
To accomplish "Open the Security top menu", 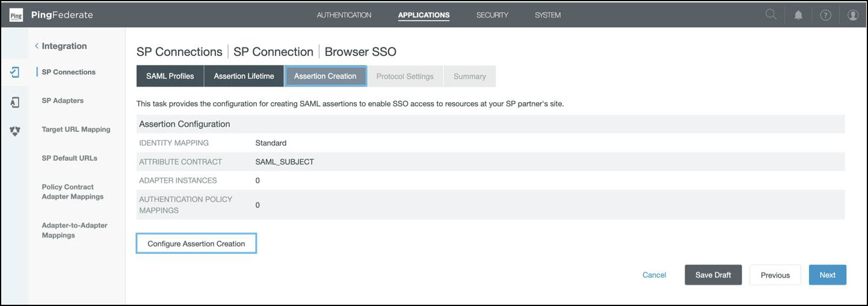I will pos(492,15).
